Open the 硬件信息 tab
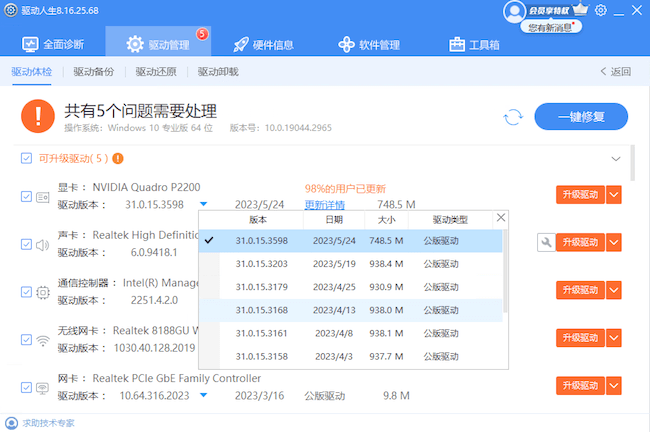This screenshot has width=650, height=432. [x=263, y=44]
